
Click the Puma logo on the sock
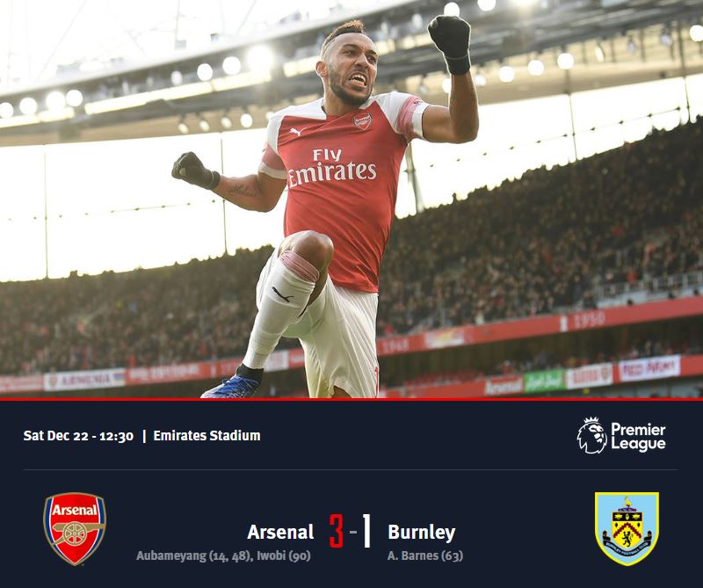282,295
